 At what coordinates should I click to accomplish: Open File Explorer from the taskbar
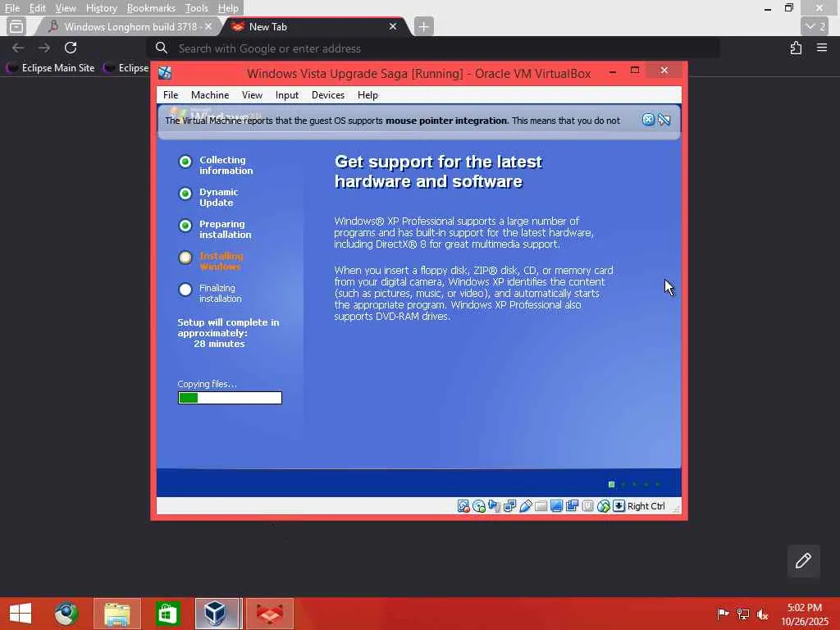[117, 614]
